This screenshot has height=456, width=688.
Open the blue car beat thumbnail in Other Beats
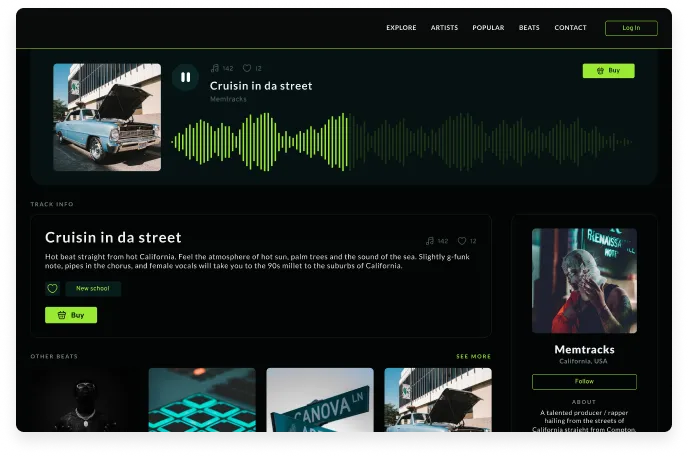(438, 400)
